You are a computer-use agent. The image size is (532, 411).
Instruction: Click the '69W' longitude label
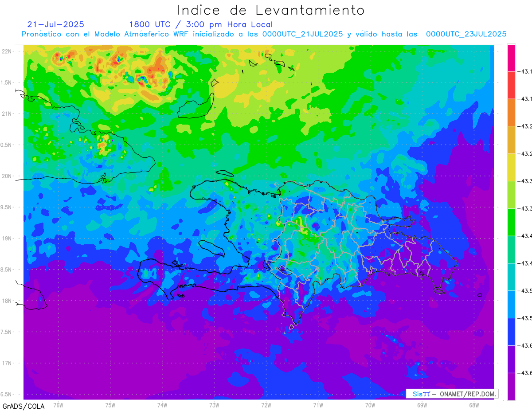(422, 405)
